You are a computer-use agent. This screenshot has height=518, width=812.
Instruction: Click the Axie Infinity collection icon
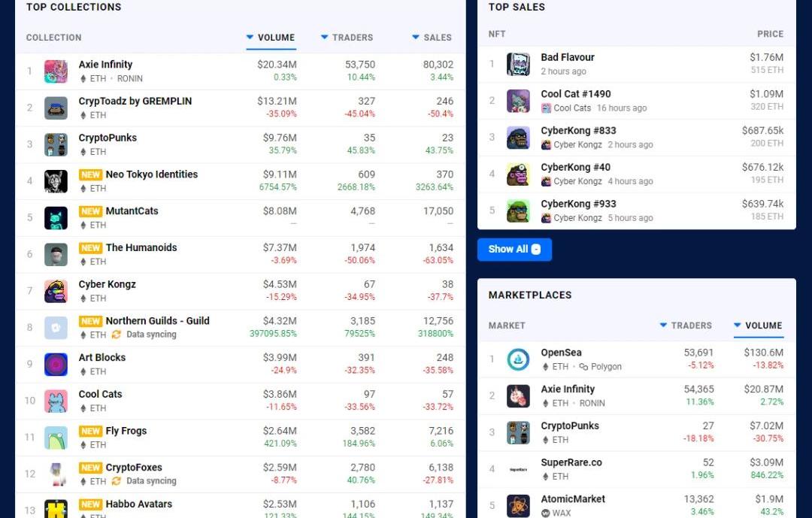(x=56, y=71)
